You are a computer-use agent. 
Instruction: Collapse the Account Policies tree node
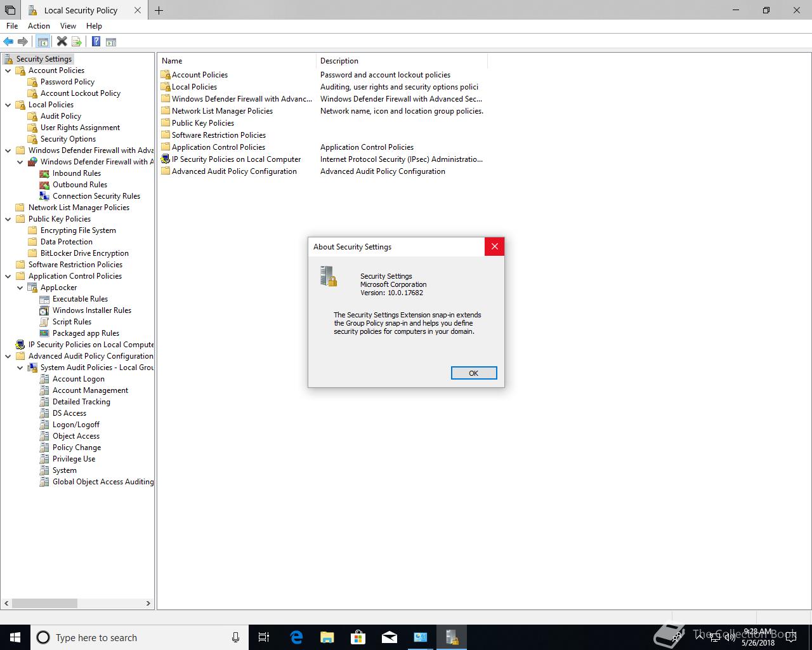[x=8, y=70]
